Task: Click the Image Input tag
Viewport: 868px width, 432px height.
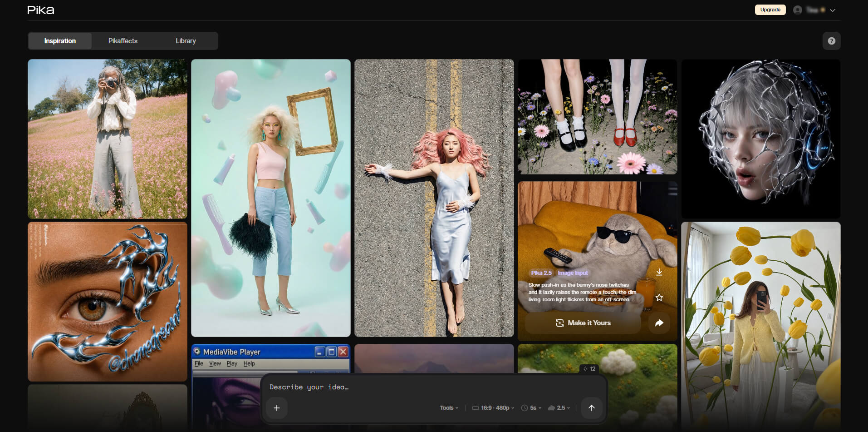Action: point(573,273)
